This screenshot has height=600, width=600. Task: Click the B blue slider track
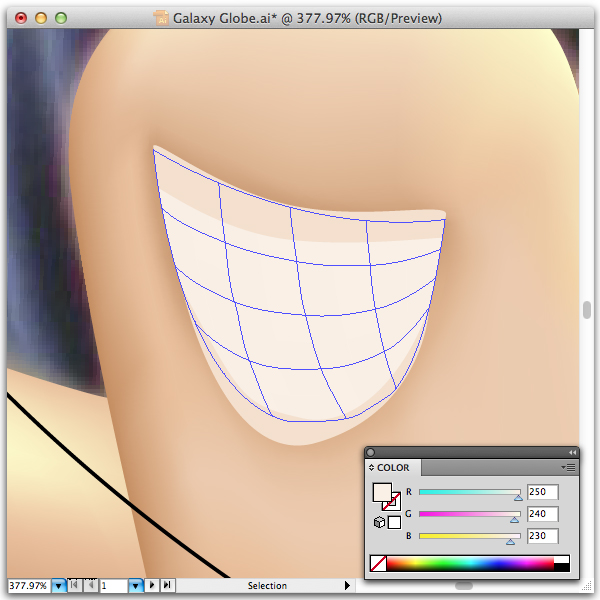[x=470, y=536]
